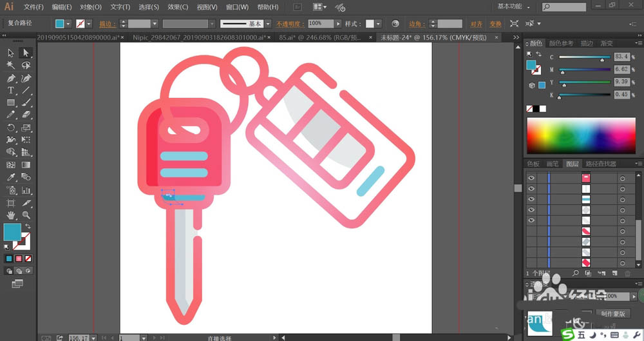Select the Rotate tool

point(11,128)
